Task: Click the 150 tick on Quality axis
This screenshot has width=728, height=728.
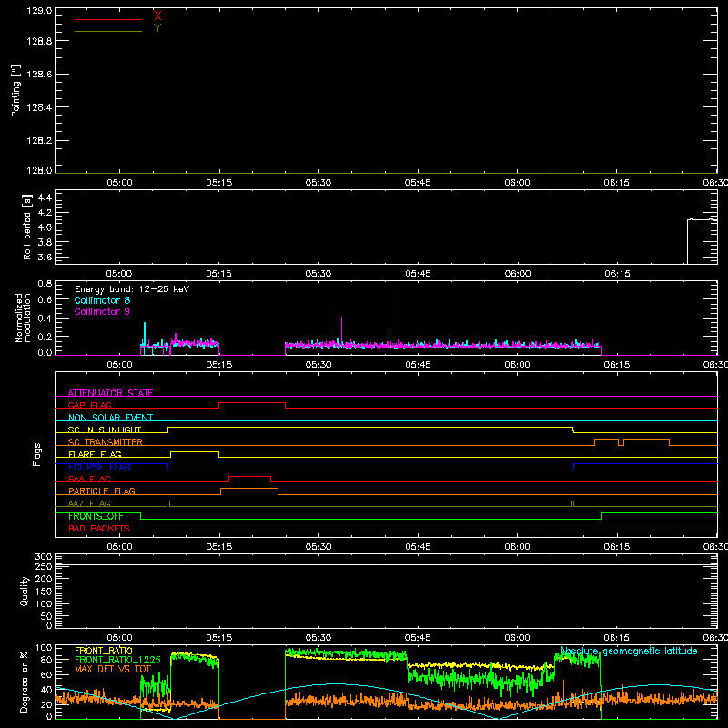Action: [44, 591]
